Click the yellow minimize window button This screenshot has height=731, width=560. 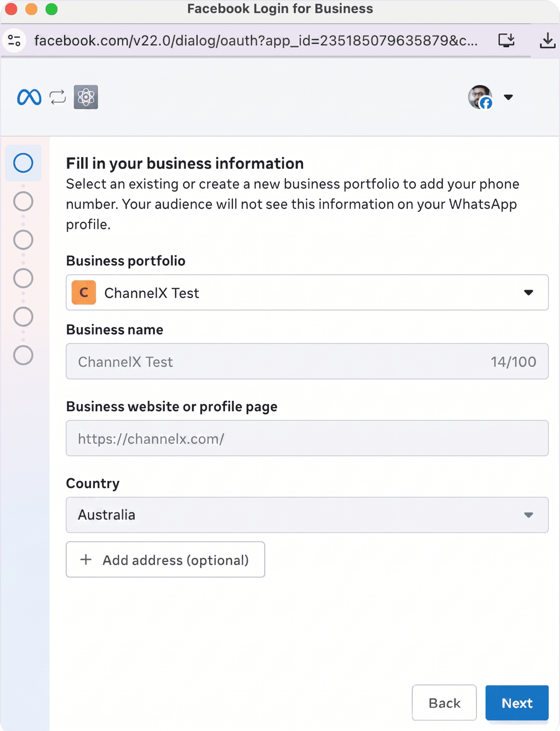31,9
